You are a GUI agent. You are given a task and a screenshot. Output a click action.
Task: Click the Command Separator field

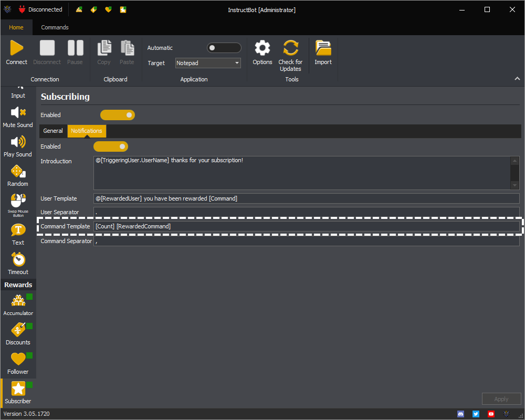click(x=307, y=241)
